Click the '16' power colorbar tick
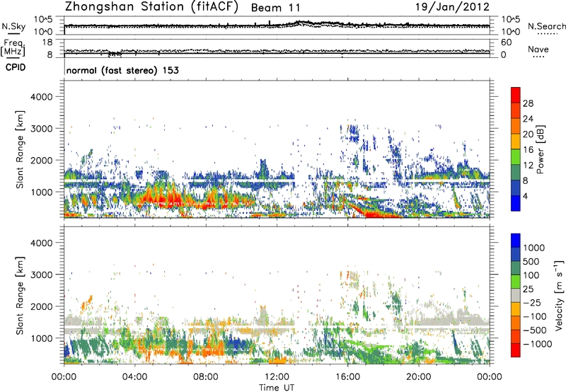 click(x=528, y=149)
